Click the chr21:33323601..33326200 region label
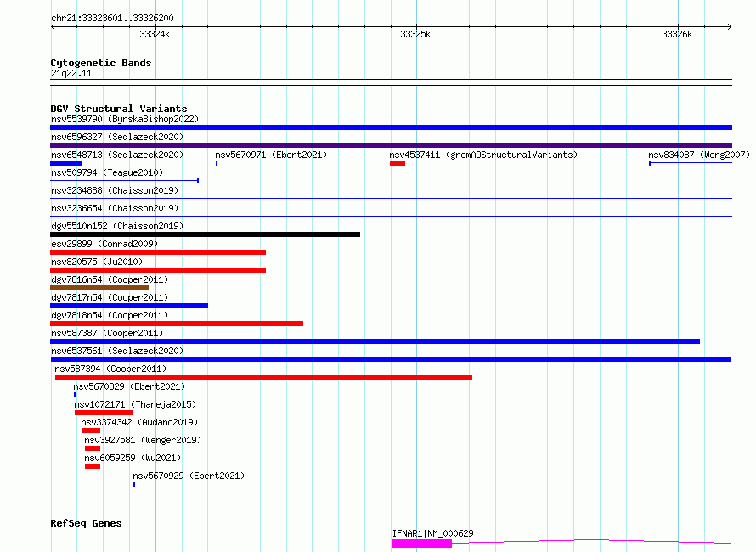 [x=112, y=18]
